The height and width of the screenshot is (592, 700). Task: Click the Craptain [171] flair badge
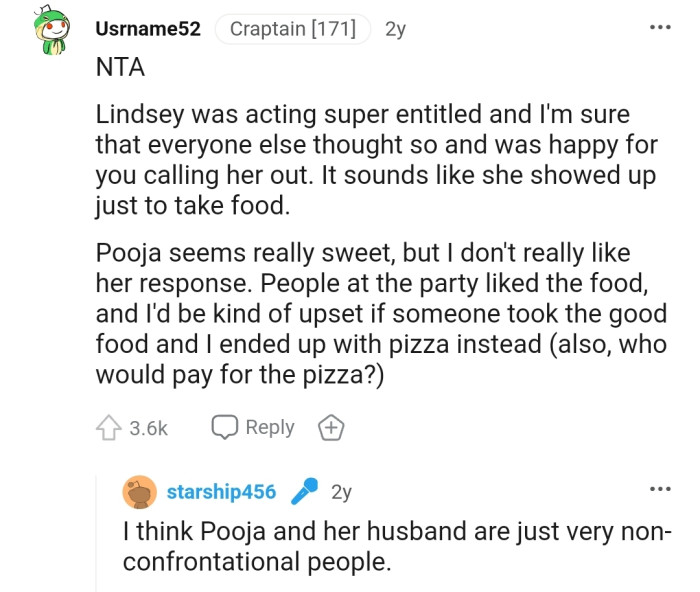click(x=293, y=29)
